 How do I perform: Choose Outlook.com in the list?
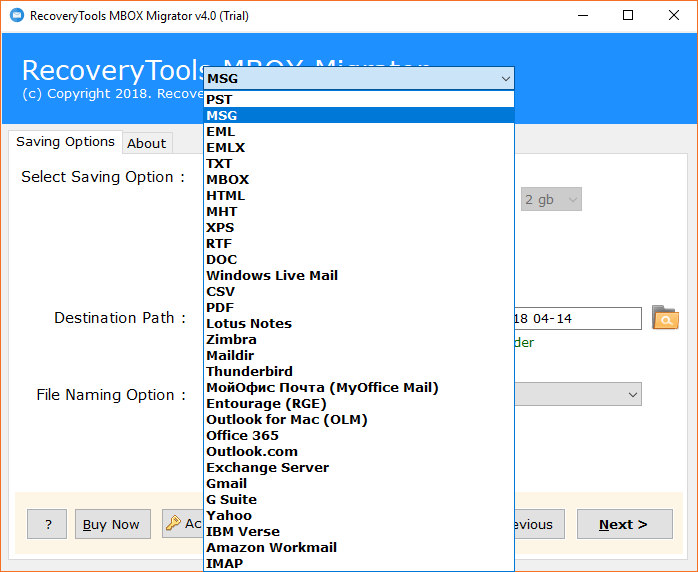click(x=359, y=452)
